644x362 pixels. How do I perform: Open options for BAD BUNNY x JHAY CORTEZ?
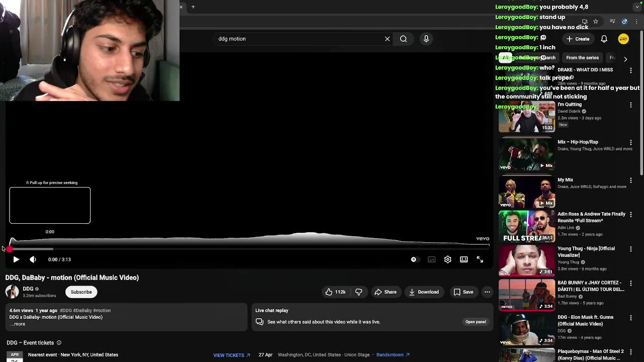[x=631, y=284]
